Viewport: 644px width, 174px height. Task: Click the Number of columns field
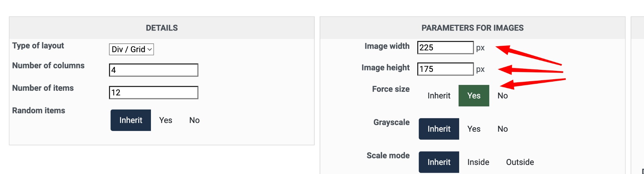[154, 70]
